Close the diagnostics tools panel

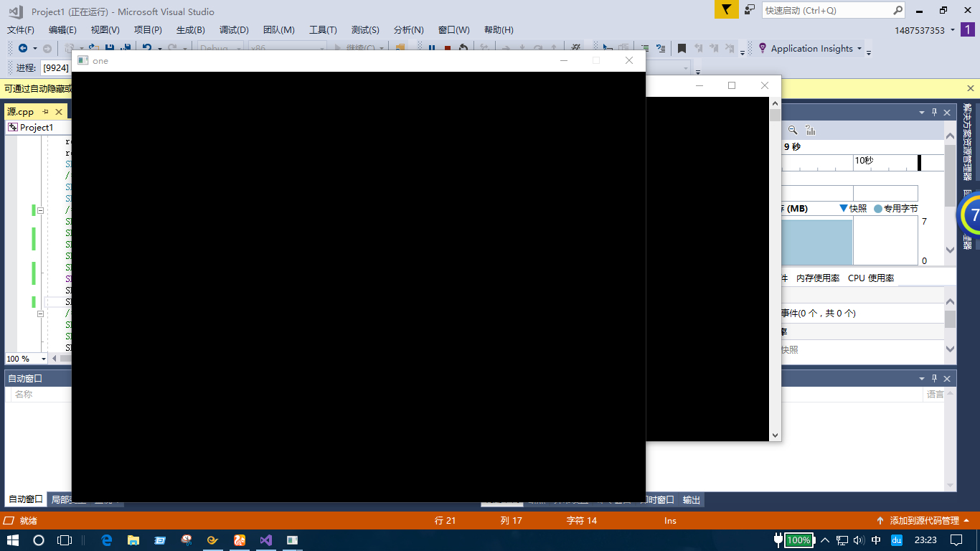947,113
